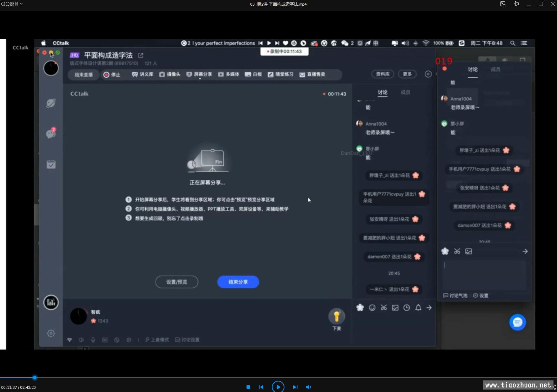Start a 随堂练习 class exercise
Screen dimensions: 557x392
[280, 74]
